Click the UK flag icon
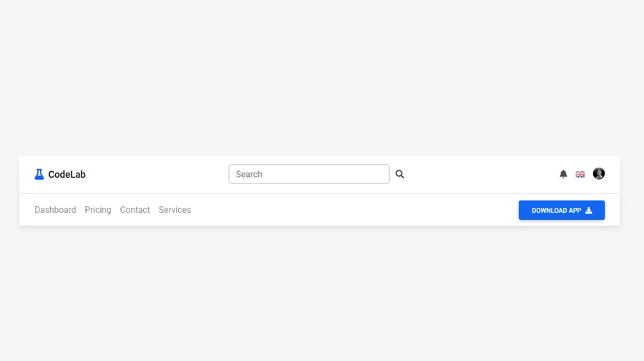The height and width of the screenshot is (361, 644). pos(580,174)
